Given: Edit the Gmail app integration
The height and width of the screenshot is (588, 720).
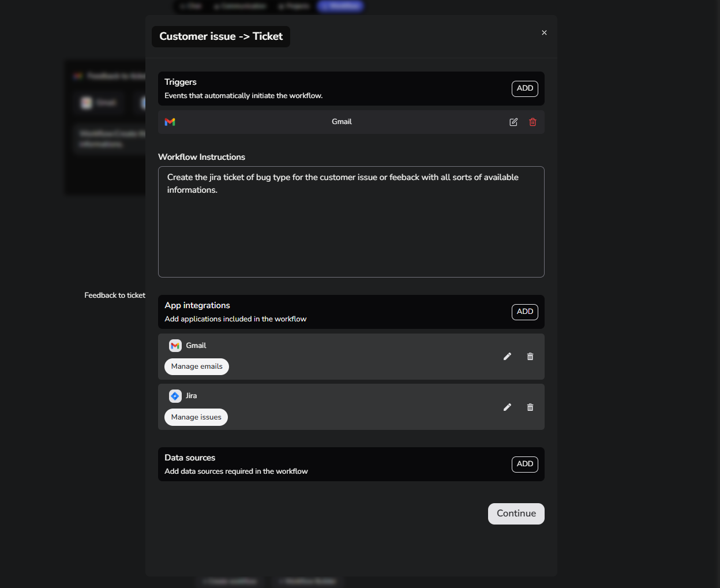Looking at the screenshot, I should click(x=507, y=357).
